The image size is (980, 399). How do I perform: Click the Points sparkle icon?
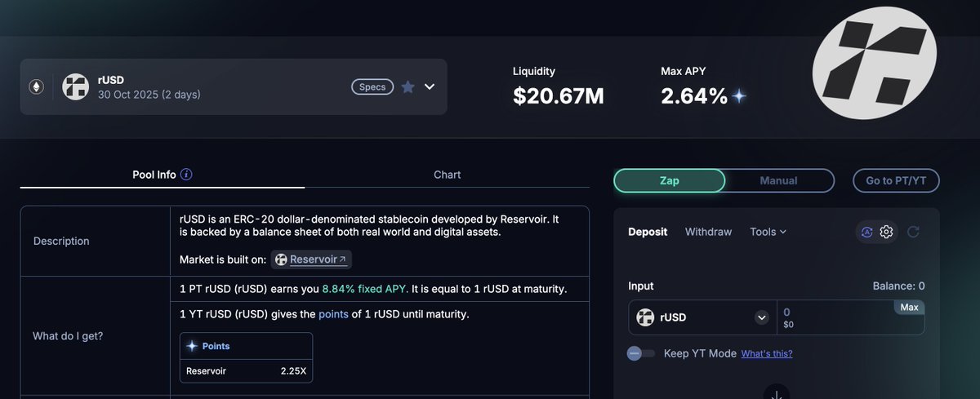[x=192, y=346]
